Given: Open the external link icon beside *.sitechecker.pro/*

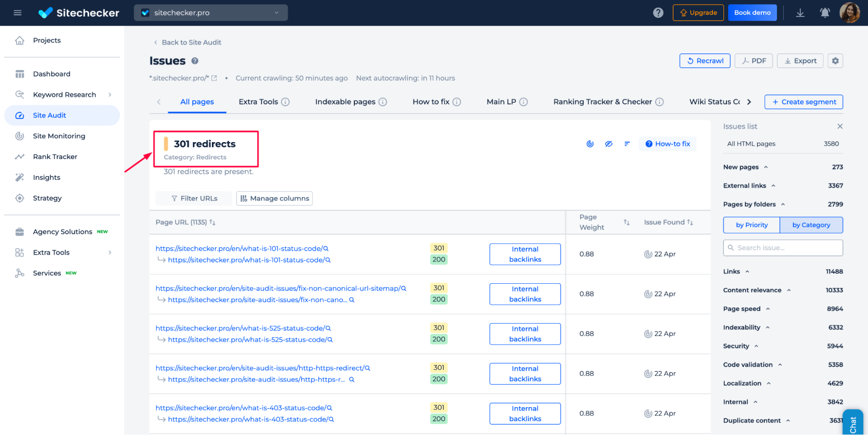Looking at the screenshot, I should [214, 78].
